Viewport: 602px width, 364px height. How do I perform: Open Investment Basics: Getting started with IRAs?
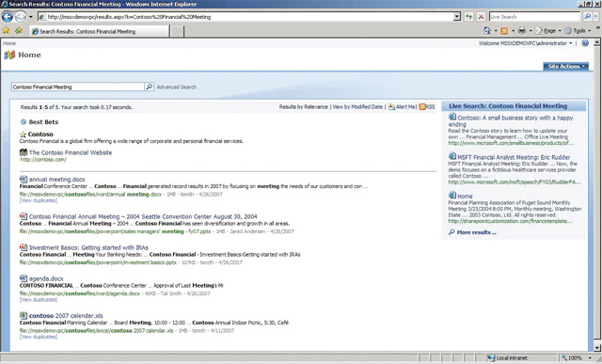88,247
